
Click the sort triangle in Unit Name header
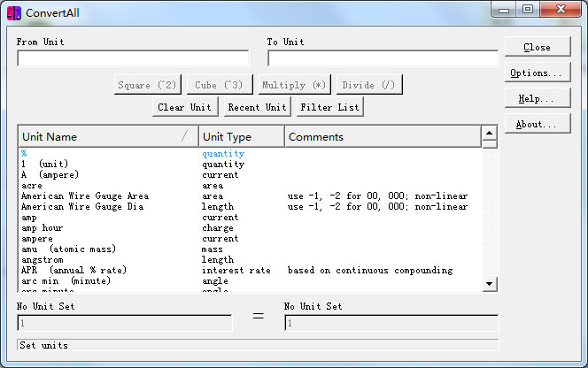[x=187, y=136]
